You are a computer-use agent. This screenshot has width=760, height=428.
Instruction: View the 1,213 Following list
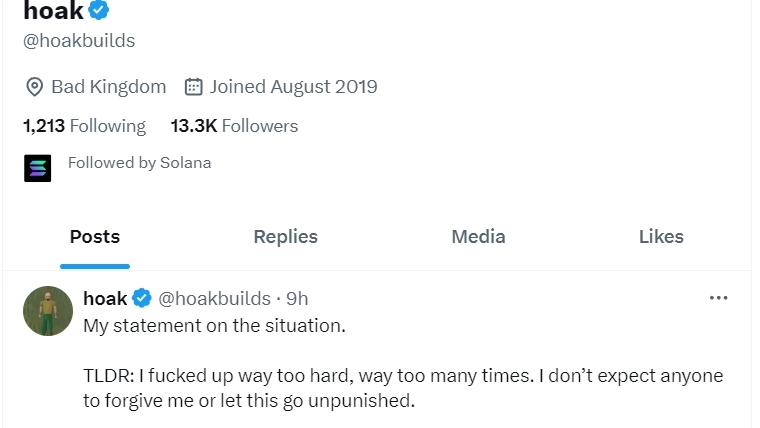click(84, 126)
